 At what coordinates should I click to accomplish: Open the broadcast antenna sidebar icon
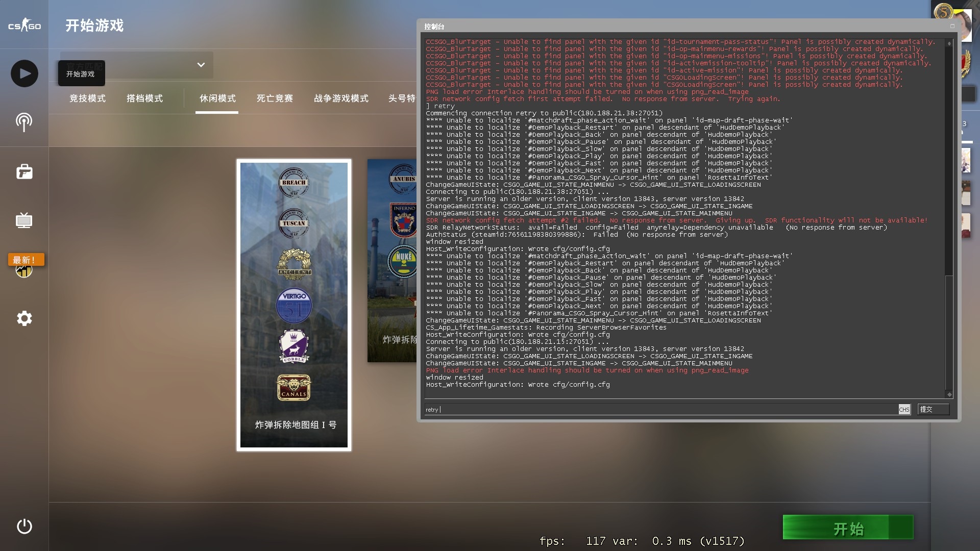(x=24, y=122)
